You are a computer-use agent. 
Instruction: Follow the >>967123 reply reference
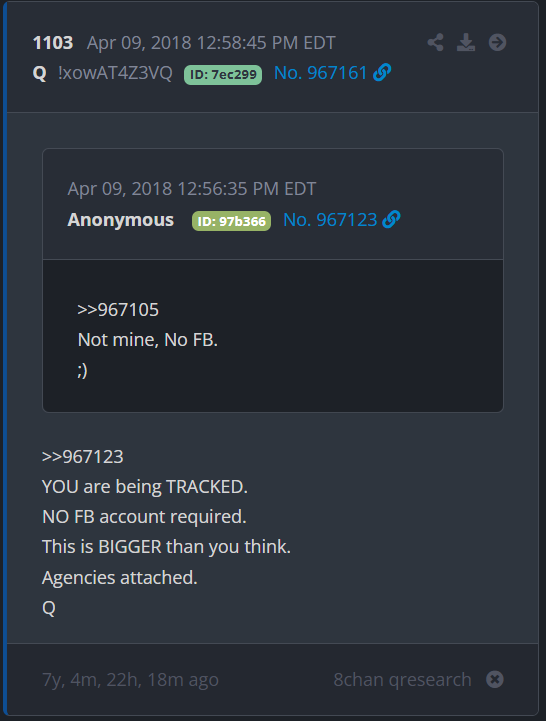[x=83, y=457]
